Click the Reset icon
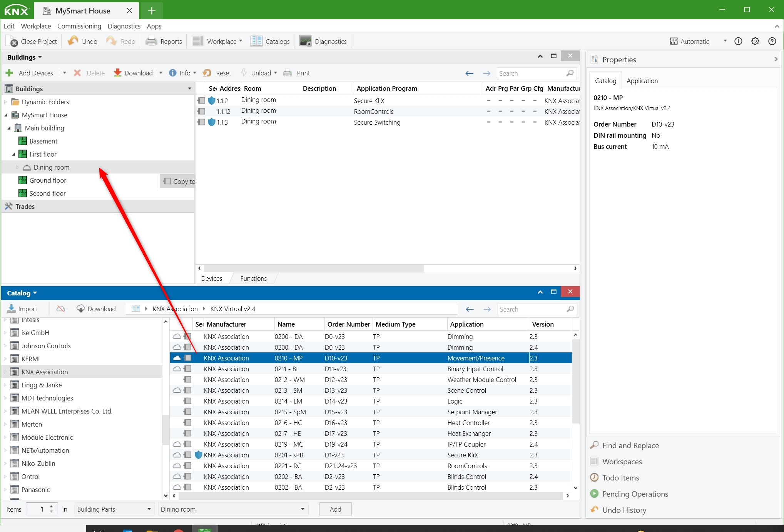Image resolution: width=784 pixels, height=532 pixels. click(x=207, y=73)
